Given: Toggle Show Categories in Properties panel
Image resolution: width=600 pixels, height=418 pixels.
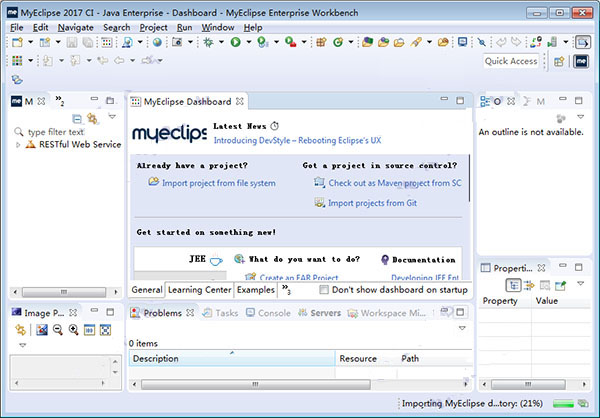Looking at the screenshot, I should coord(513,285).
